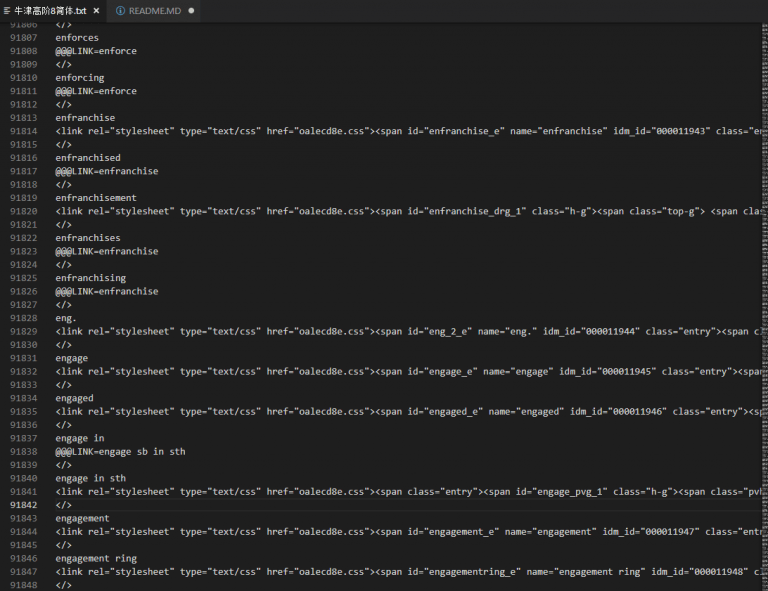Screen dimensions: 768x591
Task: Click the 'eng.' headword line
Action: (66, 318)
